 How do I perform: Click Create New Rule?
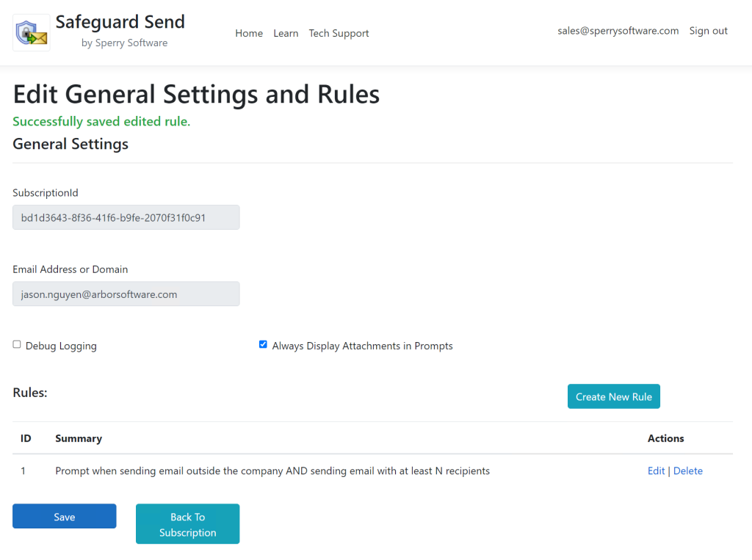click(613, 396)
